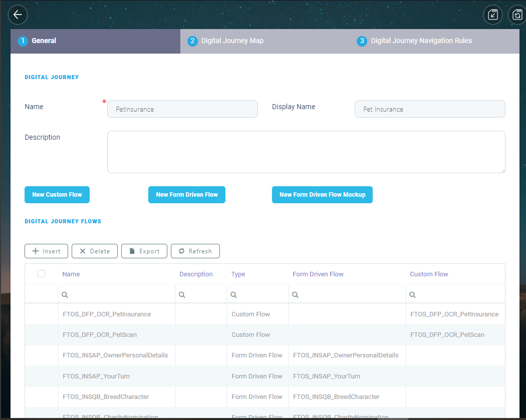Viewport: 526px width, 420px height.
Task: Click the search icon in Type filter
Action: [233, 295]
